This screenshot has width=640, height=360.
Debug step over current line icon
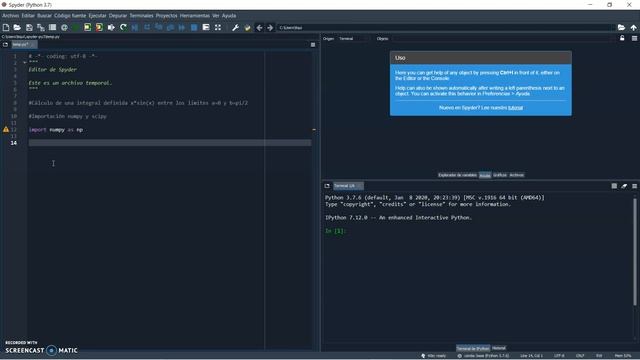[147, 27]
